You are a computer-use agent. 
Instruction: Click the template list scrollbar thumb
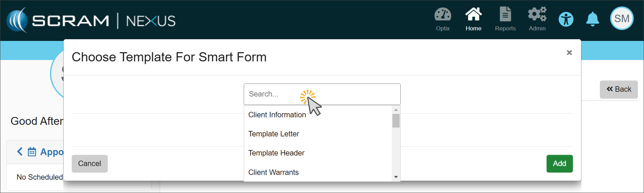coord(396,121)
